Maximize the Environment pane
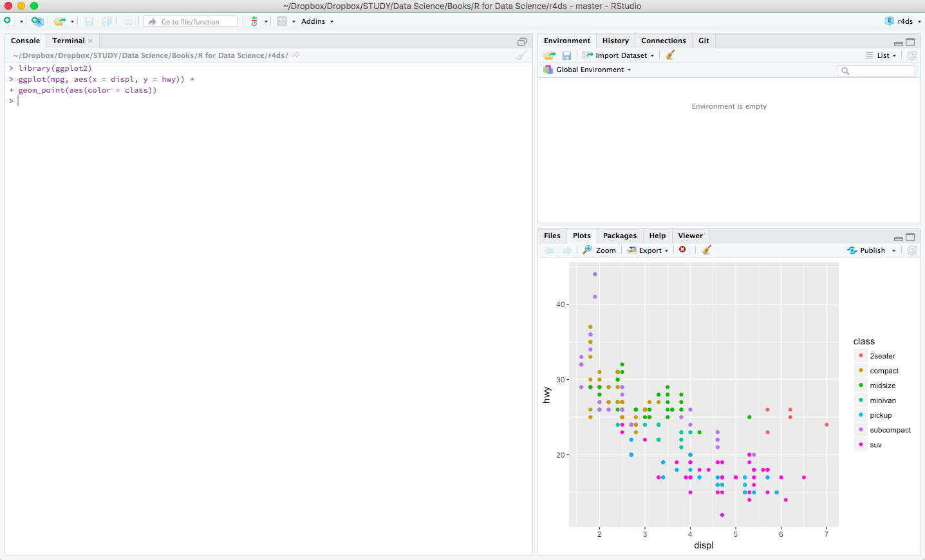This screenshot has width=925, height=560. 910,42
